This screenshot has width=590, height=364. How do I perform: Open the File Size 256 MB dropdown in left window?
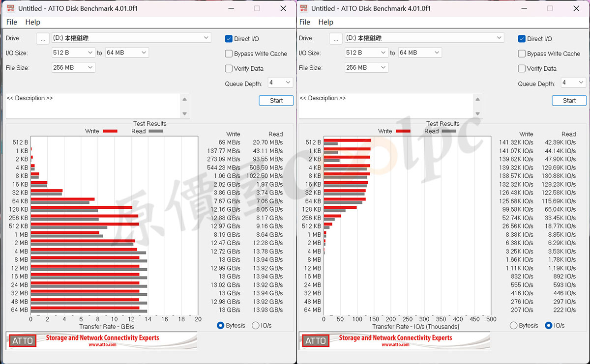73,67
